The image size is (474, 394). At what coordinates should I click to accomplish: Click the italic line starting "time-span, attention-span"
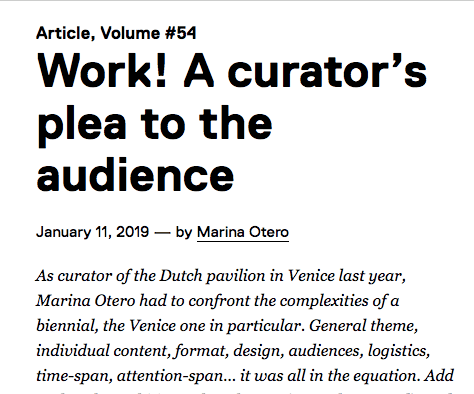point(245,376)
